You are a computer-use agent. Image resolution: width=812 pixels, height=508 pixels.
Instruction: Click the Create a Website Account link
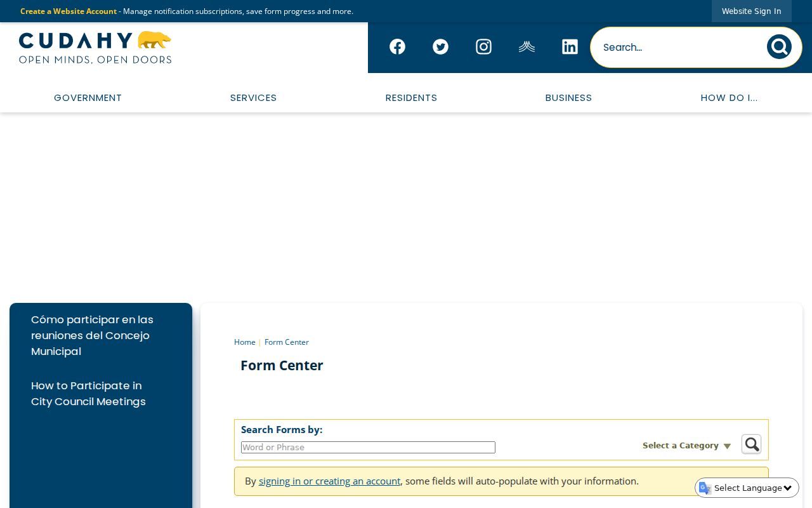tap(69, 11)
